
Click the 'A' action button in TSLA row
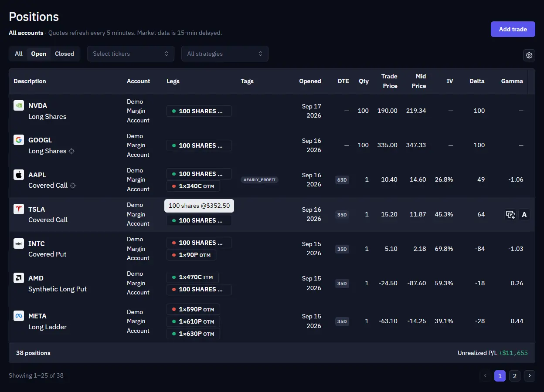tap(524, 214)
